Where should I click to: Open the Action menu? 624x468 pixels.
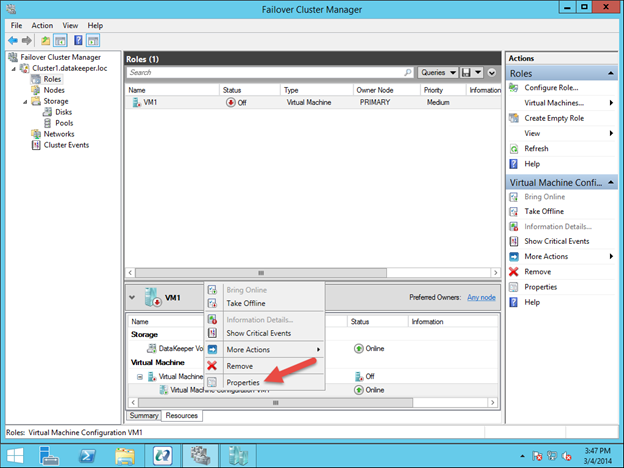click(42, 25)
